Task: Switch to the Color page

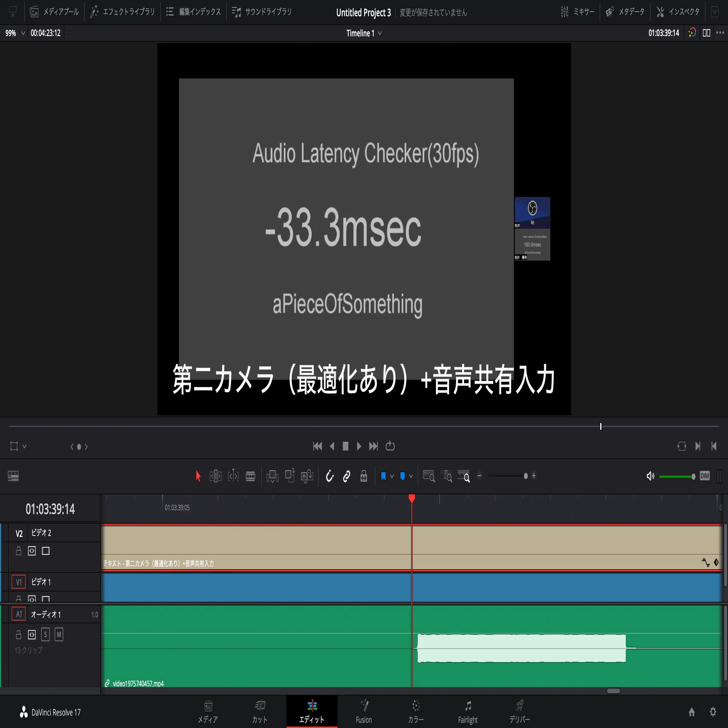Action: pyautogui.click(x=416, y=712)
